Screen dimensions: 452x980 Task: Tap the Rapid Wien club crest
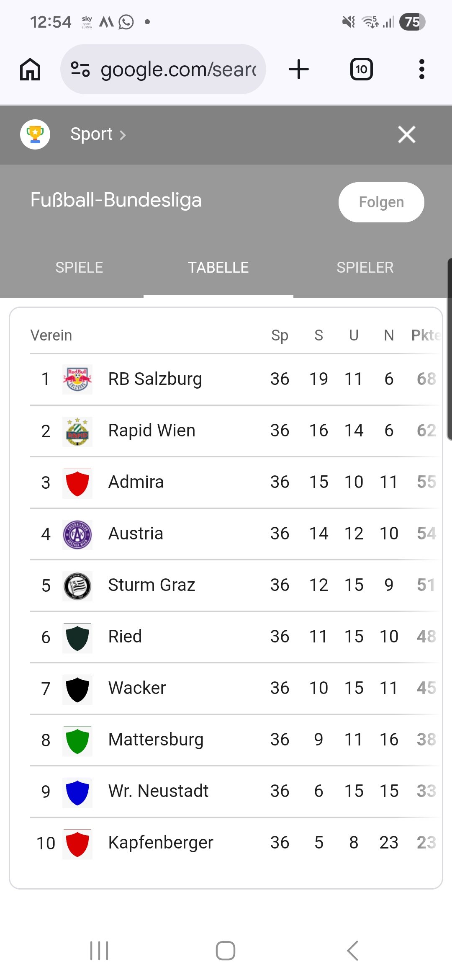click(77, 431)
